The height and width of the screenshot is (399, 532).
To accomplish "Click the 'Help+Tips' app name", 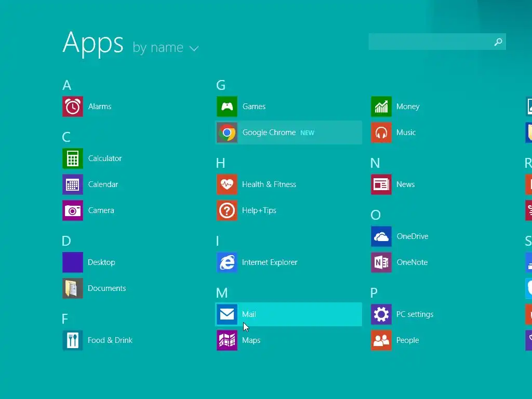I will 259,210.
